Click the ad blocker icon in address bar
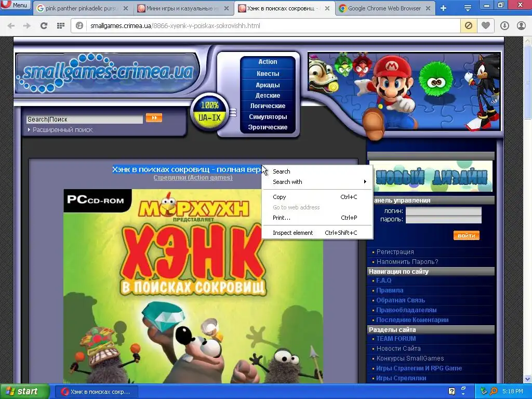The width and height of the screenshot is (532, 399). pos(468,25)
